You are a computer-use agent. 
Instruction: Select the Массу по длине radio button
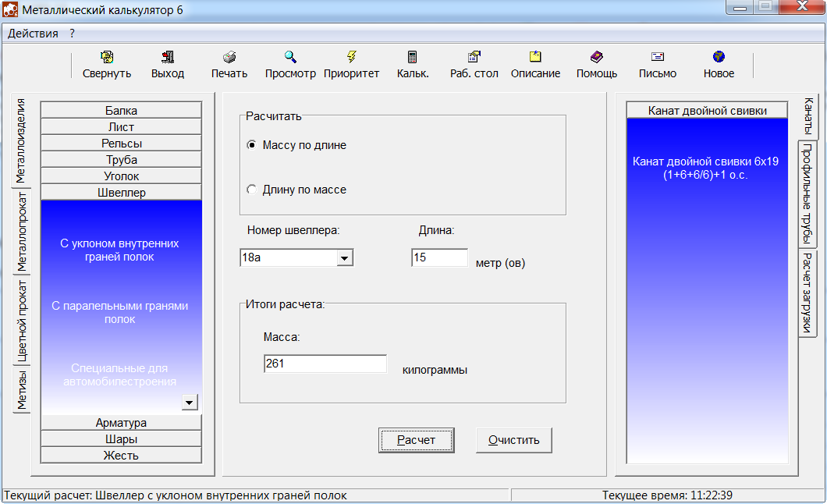point(252,145)
